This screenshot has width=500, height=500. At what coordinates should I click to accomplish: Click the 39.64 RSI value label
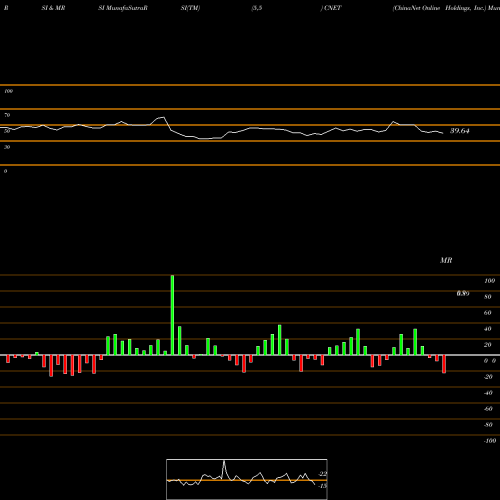(x=460, y=131)
